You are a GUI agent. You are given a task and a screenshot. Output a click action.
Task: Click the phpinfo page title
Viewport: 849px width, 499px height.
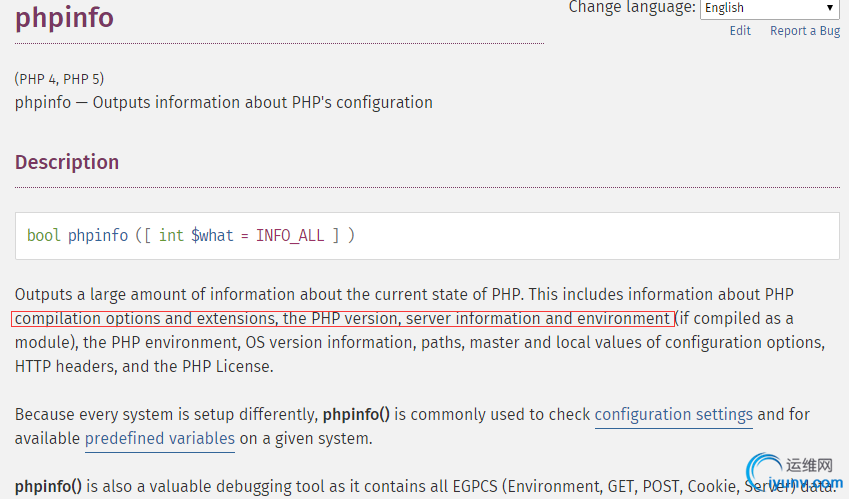[64, 18]
